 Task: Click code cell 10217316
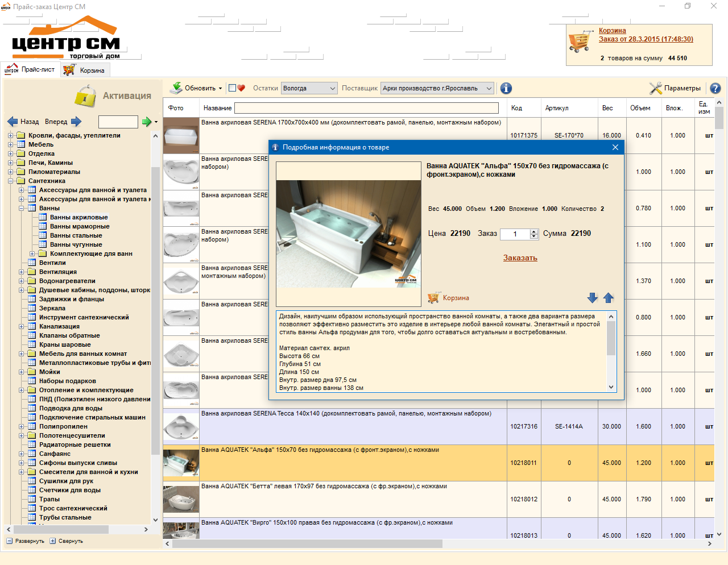(x=524, y=426)
